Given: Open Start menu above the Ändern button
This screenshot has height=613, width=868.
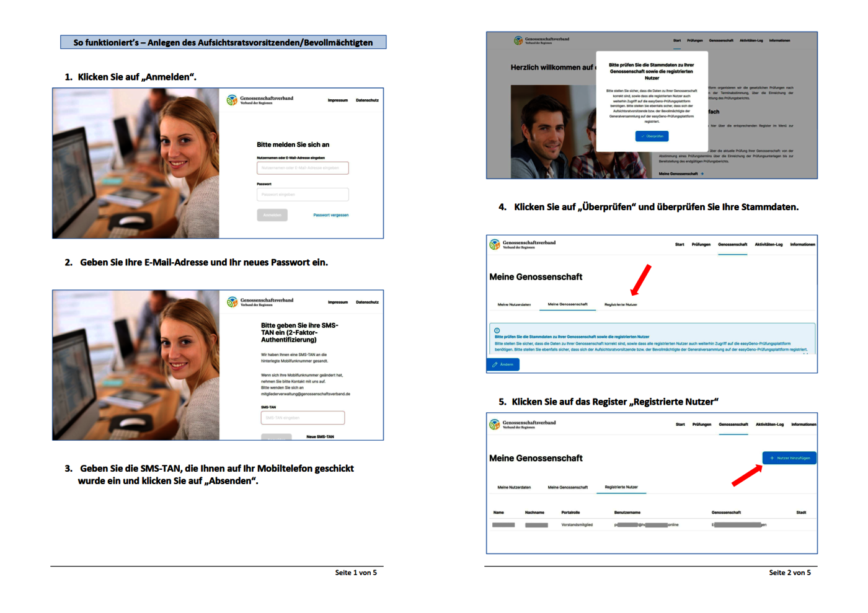Looking at the screenshot, I should pyautogui.click(x=680, y=244).
